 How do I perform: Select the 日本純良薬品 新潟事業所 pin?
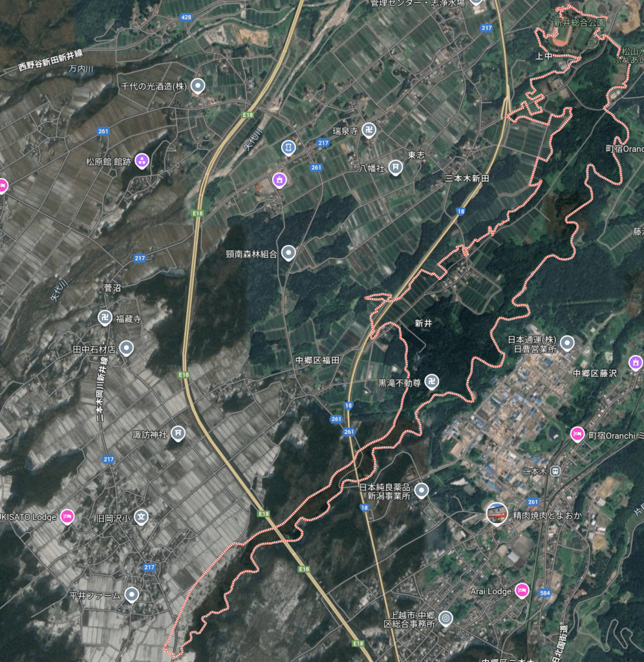click(x=421, y=491)
